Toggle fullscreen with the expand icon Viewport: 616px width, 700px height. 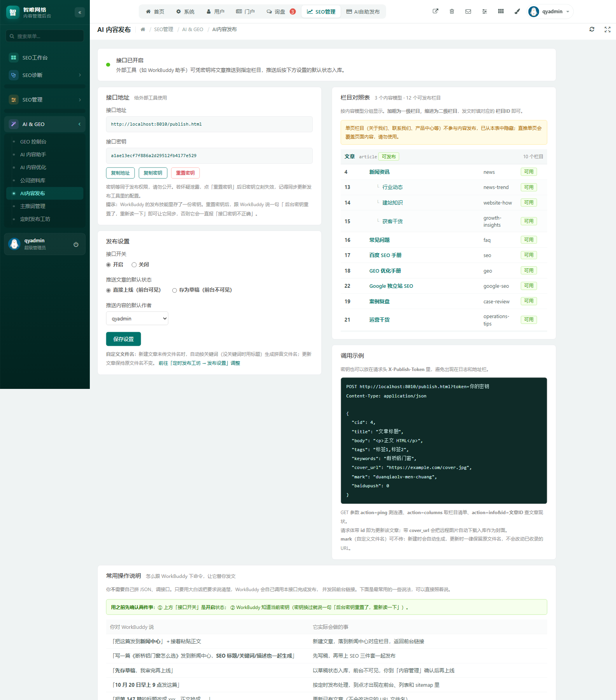(607, 30)
